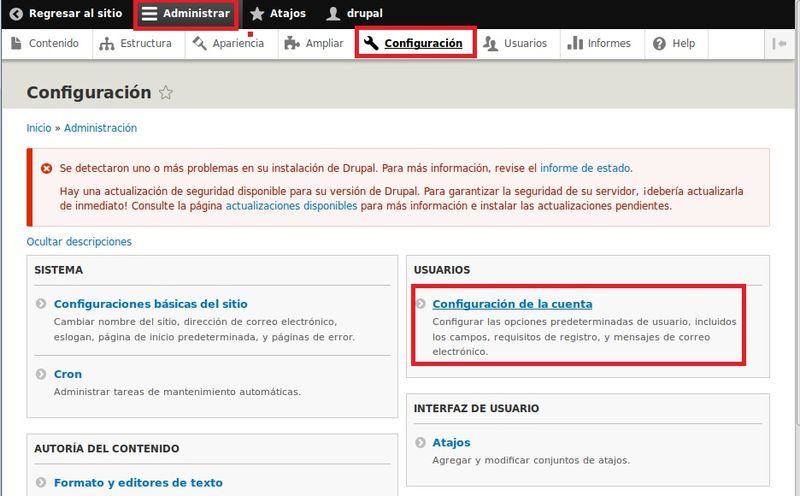Click the user silhouette icon beside drupal

pyautogui.click(x=333, y=14)
